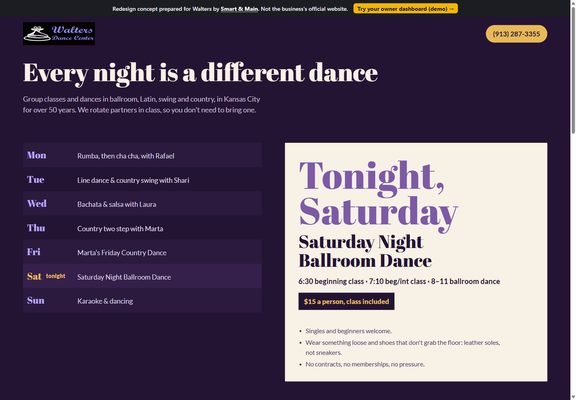Viewport: 576px width, 400px height.
Task: Click the "Saturday Night Ballroom Dance" card title
Action: point(365,252)
